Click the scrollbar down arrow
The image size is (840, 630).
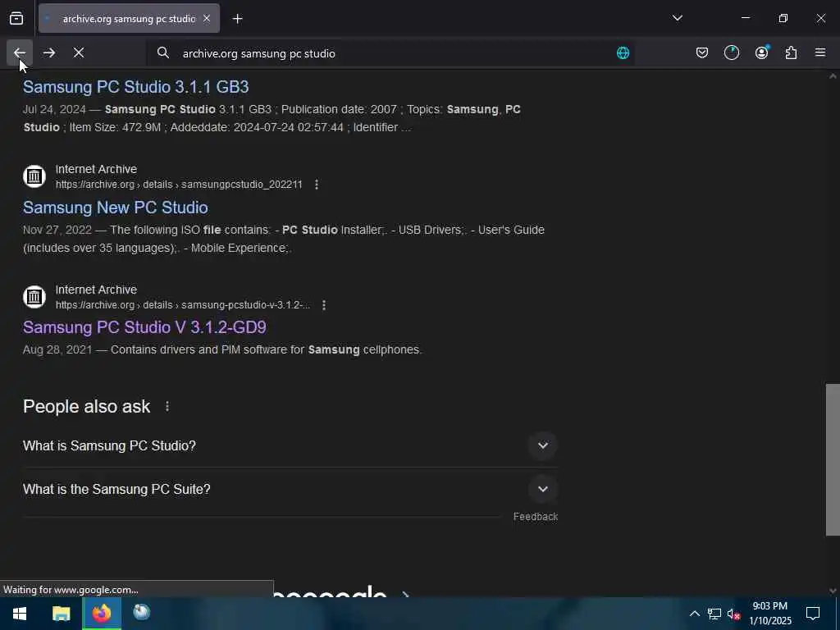click(833, 591)
